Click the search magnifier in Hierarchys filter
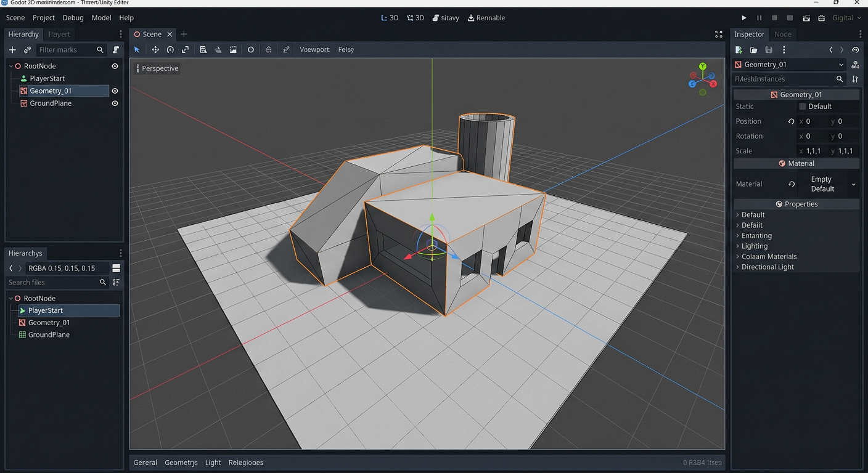This screenshot has width=868, height=473. [102, 282]
